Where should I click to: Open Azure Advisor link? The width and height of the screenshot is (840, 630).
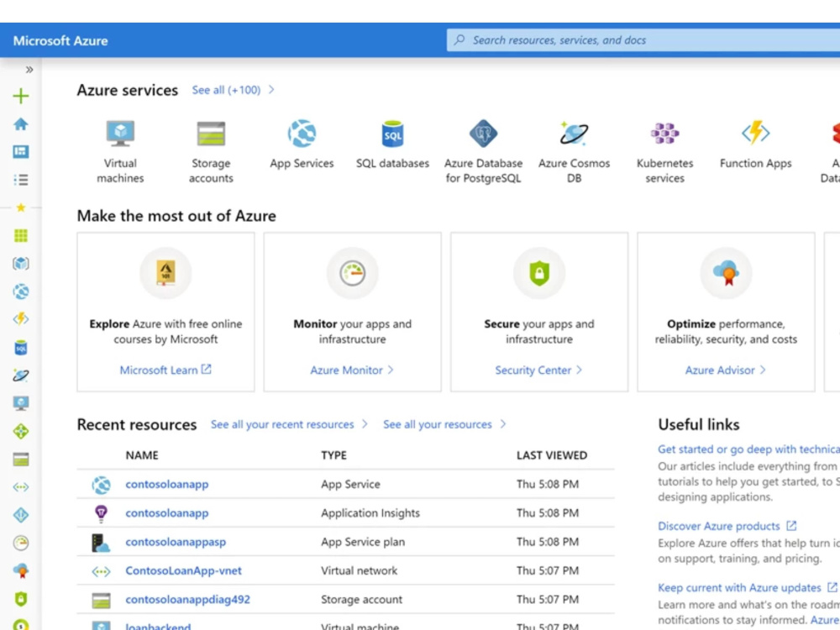coord(726,370)
